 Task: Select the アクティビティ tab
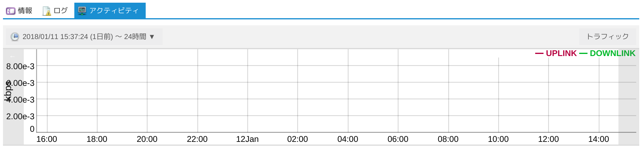(110, 11)
